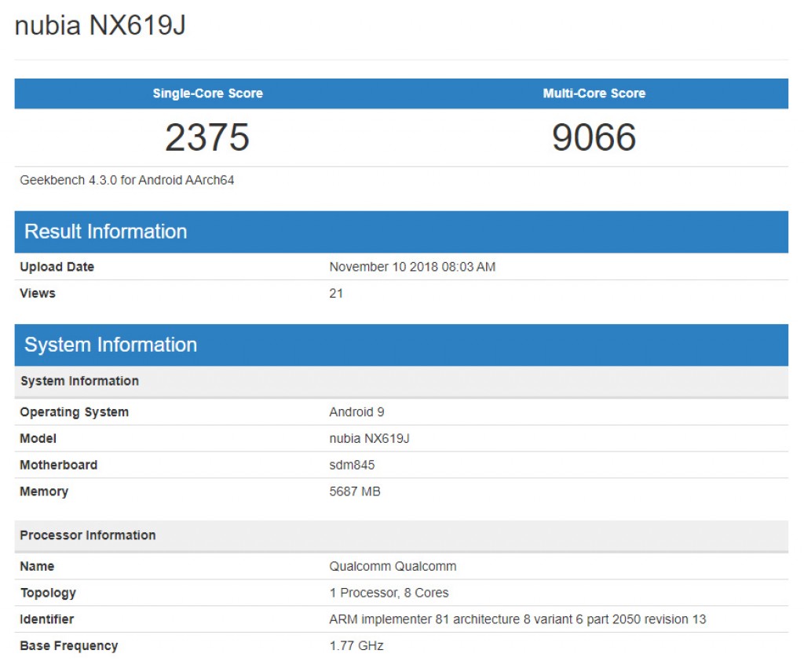Select the processor Name Qualcomm Qualcomm
The height and width of the screenshot is (672, 804).
(393, 566)
